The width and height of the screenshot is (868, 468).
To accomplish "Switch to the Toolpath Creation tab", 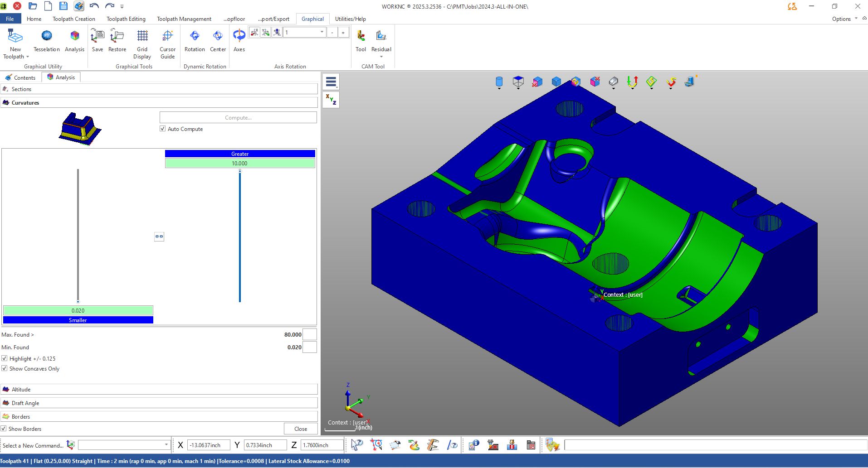I will pos(73,19).
